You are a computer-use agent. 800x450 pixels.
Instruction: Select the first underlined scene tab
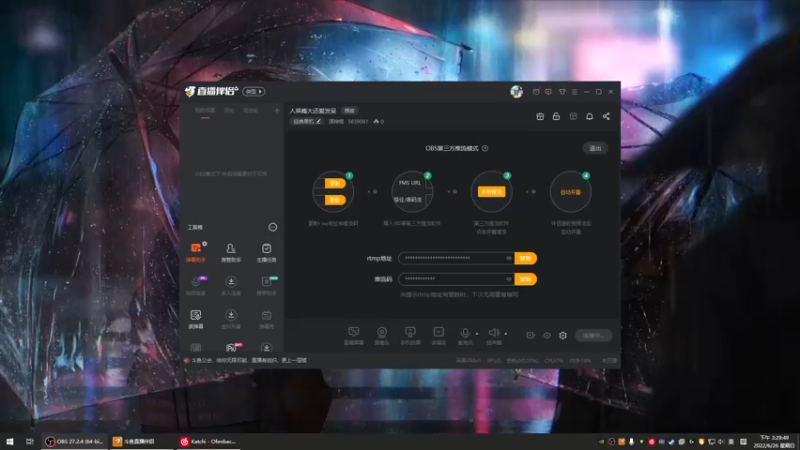pyautogui.click(x=205, y=111)
